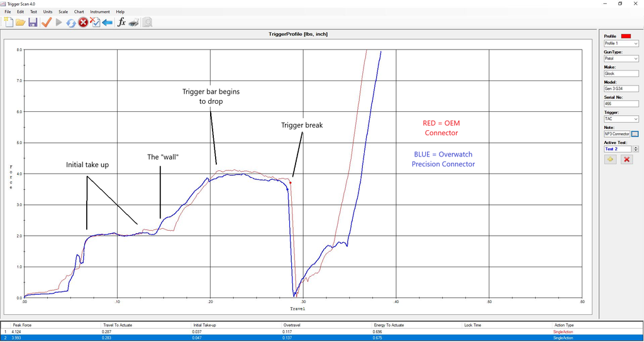Print the chart with printer icon
The image size is (644, 342).
point(134,23)
